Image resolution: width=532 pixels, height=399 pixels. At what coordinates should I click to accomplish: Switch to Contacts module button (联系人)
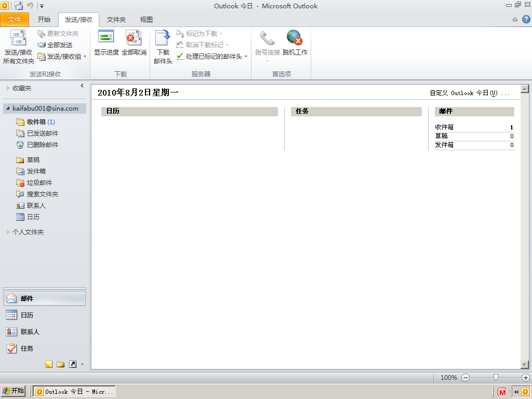coord(45,332)
